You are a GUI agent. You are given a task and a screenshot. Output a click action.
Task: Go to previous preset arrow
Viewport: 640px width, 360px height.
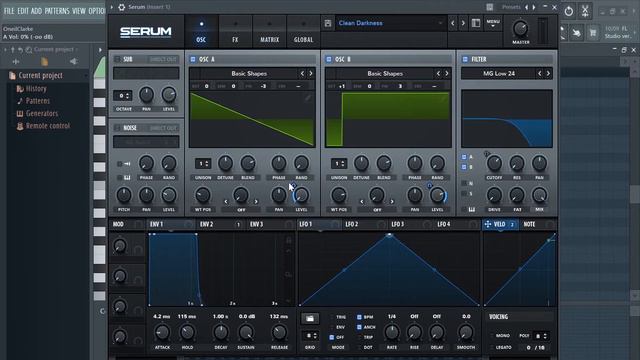tap(453, 23)
